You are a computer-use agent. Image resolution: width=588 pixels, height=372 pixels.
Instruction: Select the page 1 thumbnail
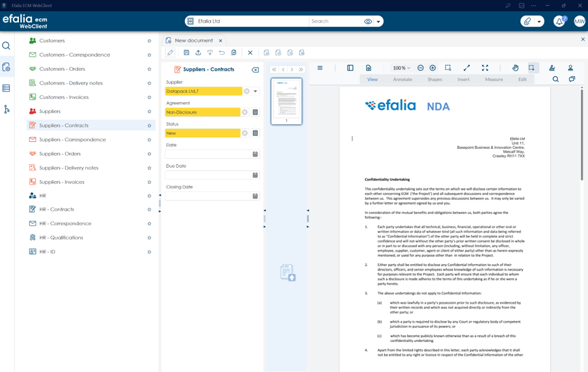[x=287, y=101]
